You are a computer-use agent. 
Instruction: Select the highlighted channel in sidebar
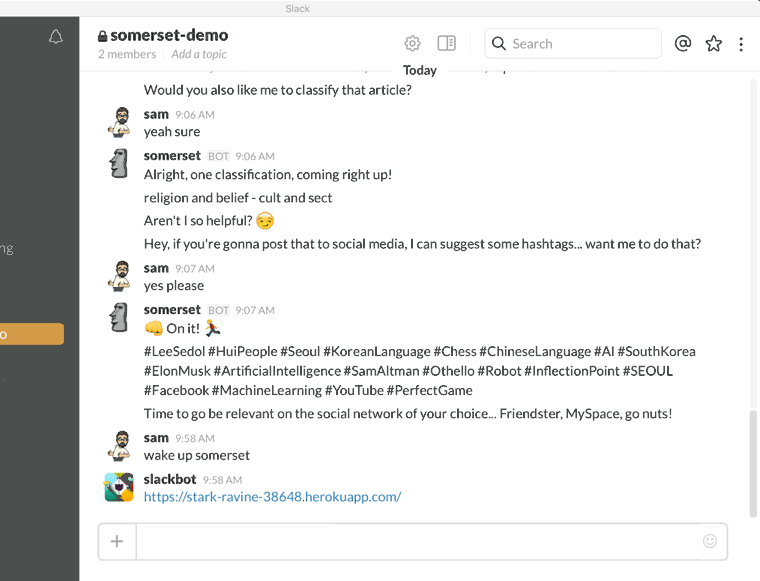click(32, 334)
